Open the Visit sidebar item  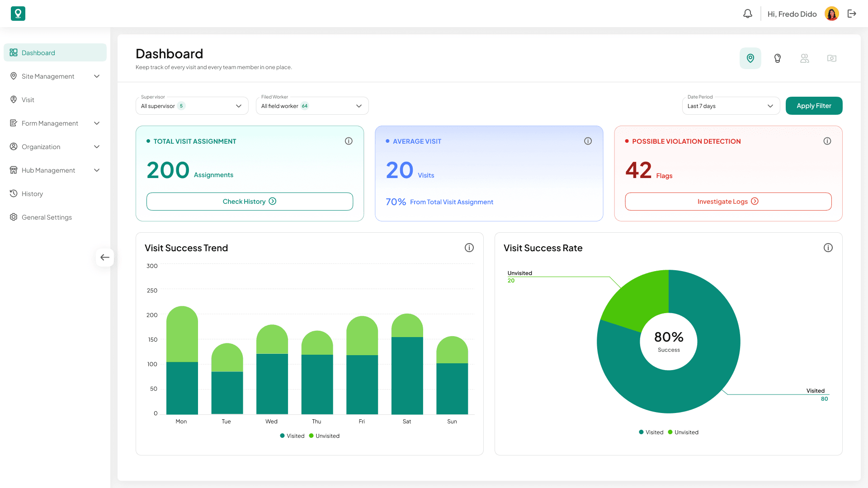(55, 99)
